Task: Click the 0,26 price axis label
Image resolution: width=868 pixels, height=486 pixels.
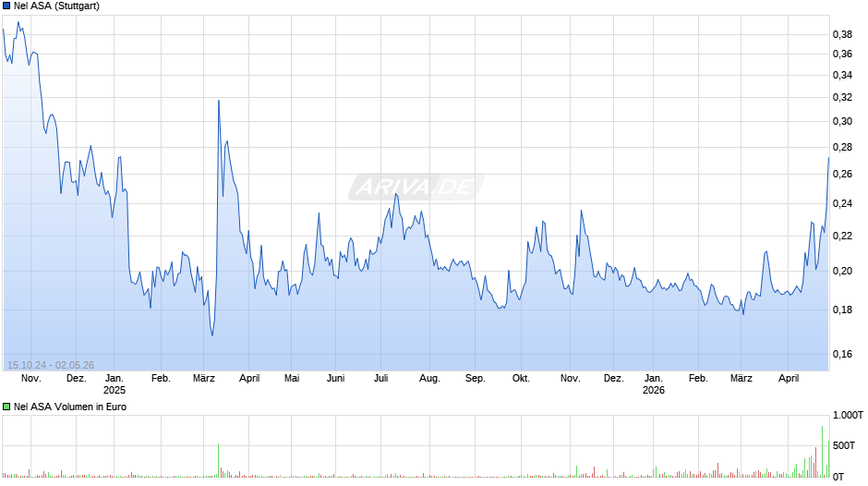Action: point(842,175)
